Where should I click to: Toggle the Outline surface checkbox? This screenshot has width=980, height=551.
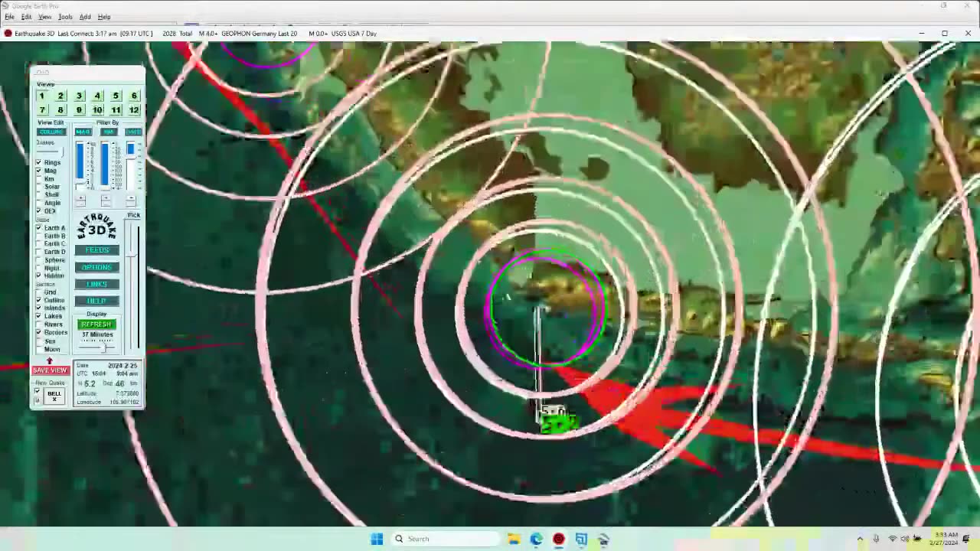(x=39, y=300)
